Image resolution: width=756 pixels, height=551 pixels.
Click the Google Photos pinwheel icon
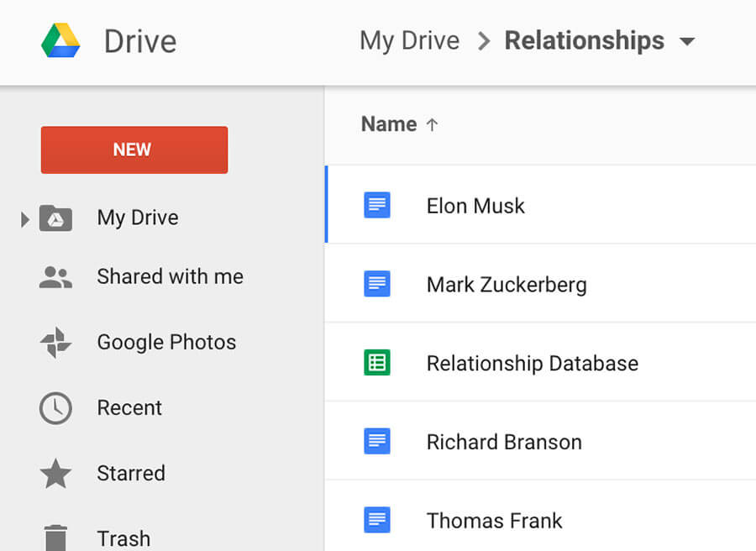[x=56, y=342]
